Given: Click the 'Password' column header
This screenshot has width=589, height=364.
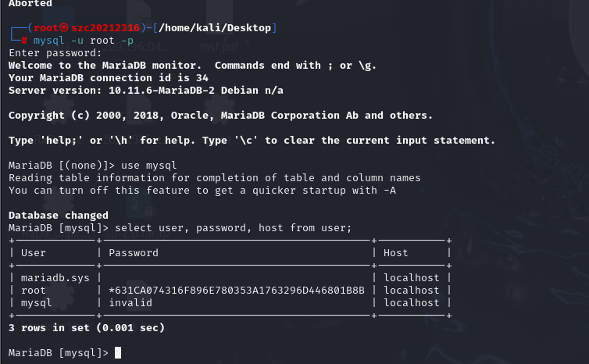Looking at the screenshot, I should [134, 253].
